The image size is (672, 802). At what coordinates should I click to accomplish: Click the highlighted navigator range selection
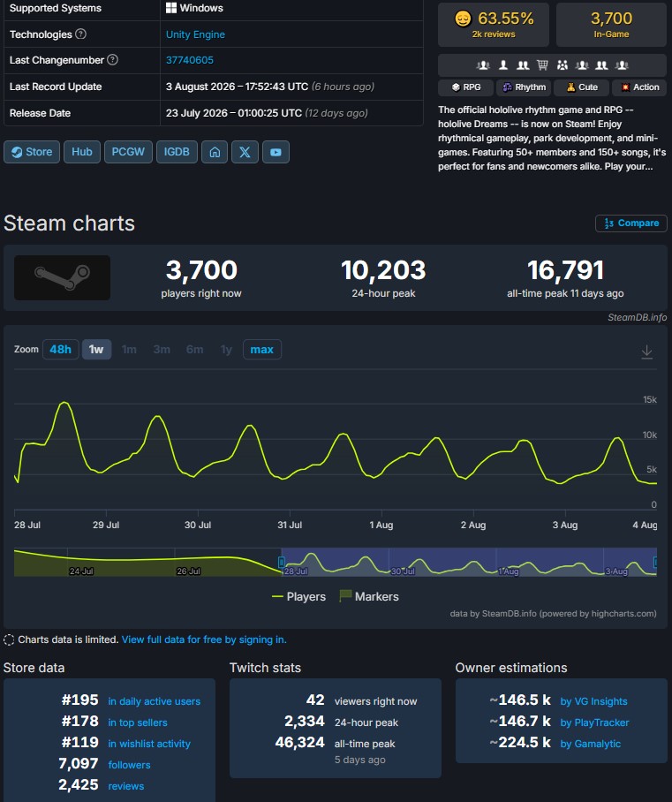coord(468,562)
